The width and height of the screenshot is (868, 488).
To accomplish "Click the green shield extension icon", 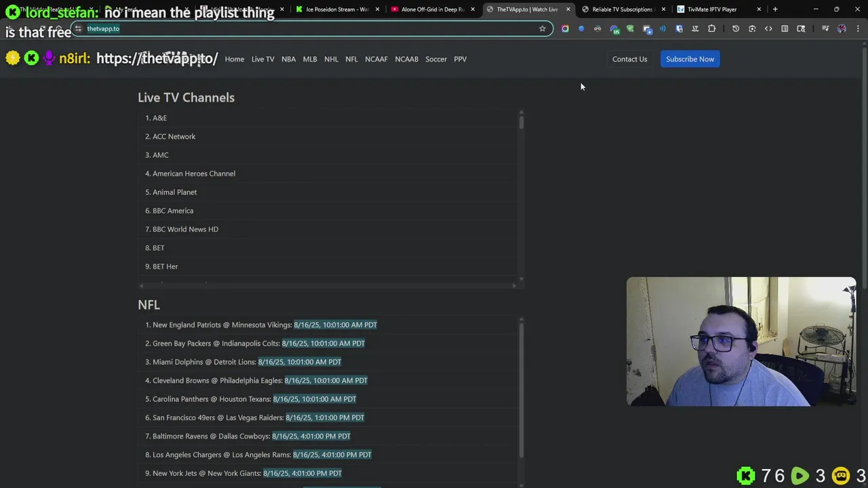I will 630,28.
